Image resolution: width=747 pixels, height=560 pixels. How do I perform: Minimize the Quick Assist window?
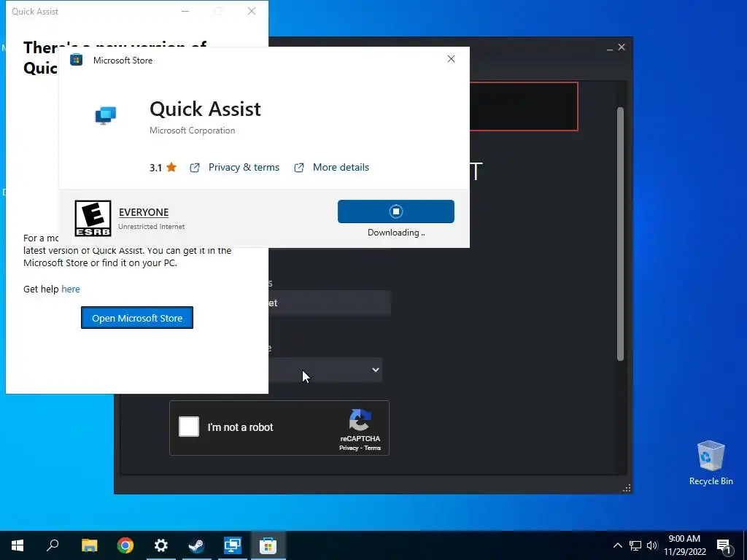(186, 11)
